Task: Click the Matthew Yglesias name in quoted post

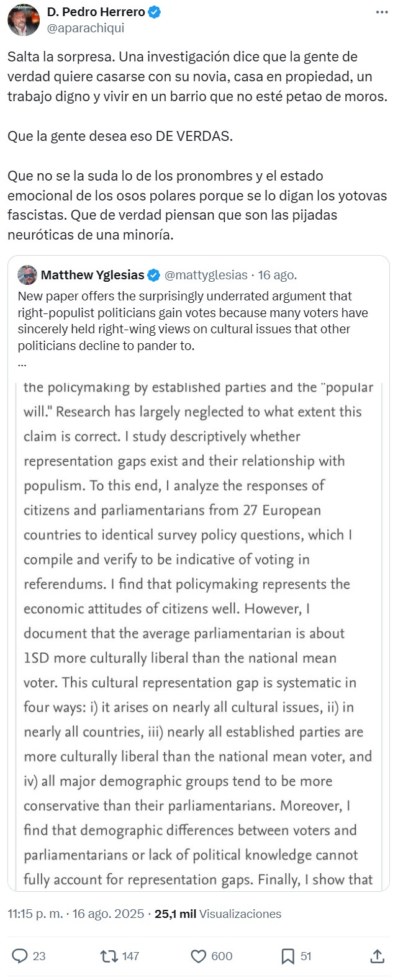Action: pyautogui.click(x=93, y=275)
